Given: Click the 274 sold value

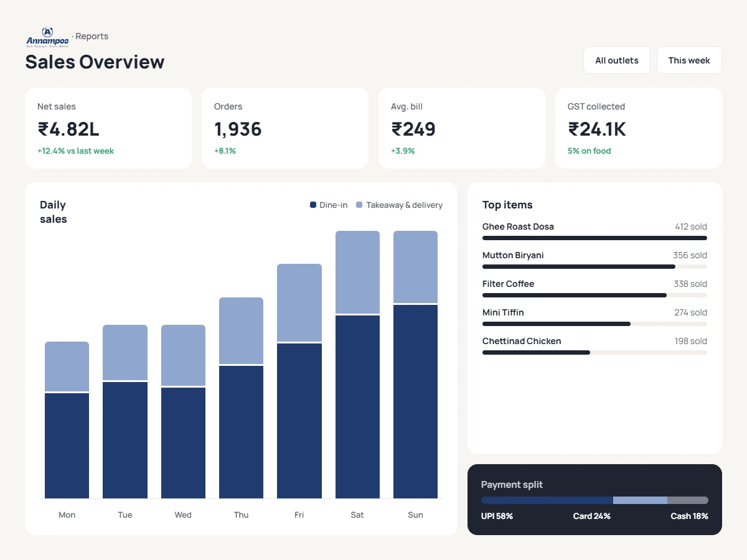Looking at the screenshot, I should 690,312.
